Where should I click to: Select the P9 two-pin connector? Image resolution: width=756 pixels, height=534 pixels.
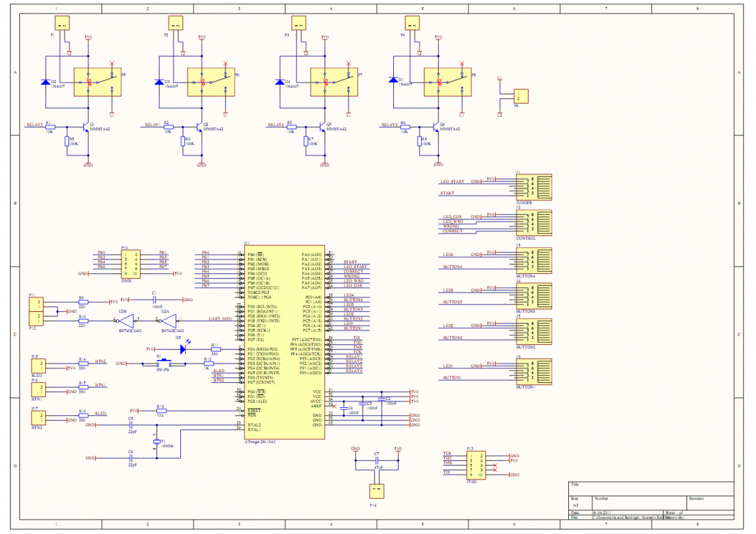pos(521,96)
